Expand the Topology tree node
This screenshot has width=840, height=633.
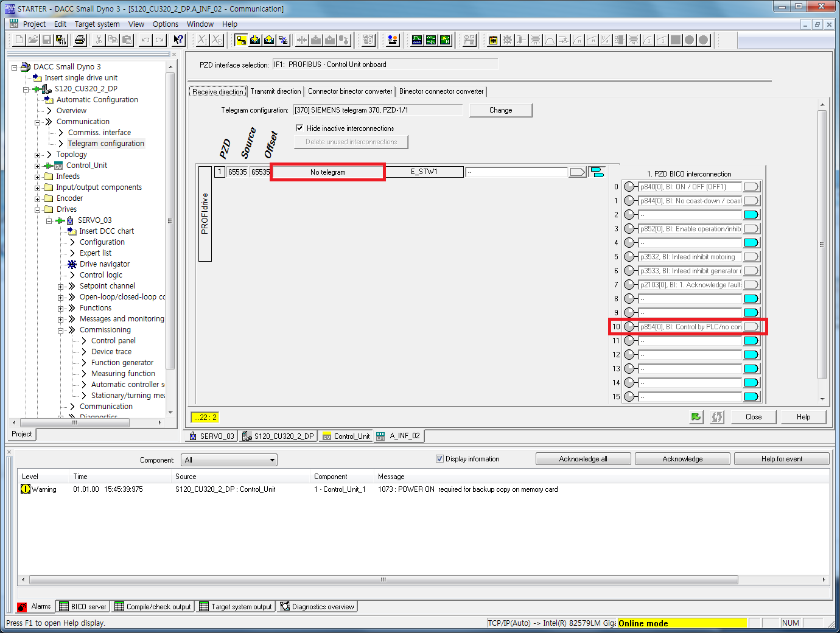point(37,155)
